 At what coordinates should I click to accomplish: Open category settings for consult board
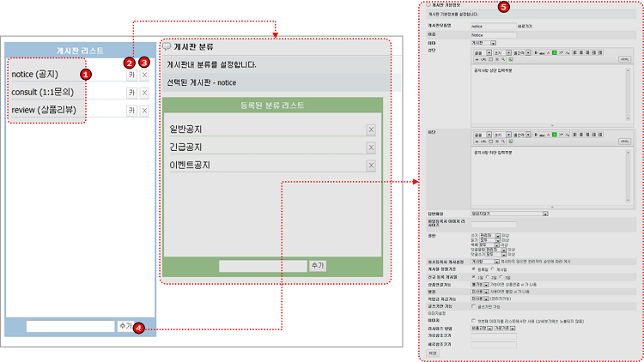tap(131, 93)
